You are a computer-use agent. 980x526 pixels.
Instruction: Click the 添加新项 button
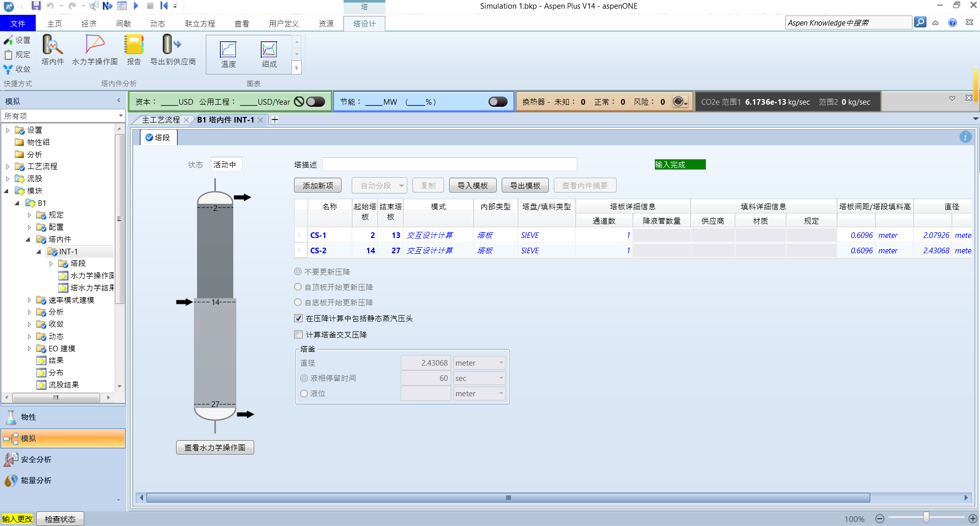tap(317, 185)
